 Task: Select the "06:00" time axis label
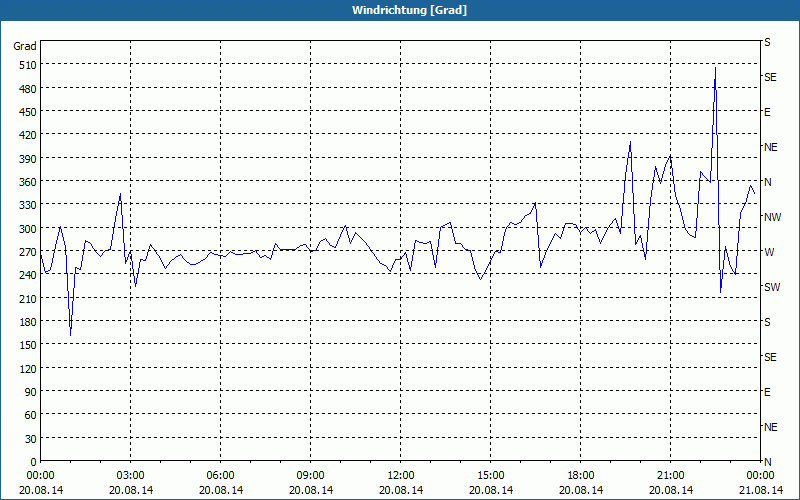(220, 476)
